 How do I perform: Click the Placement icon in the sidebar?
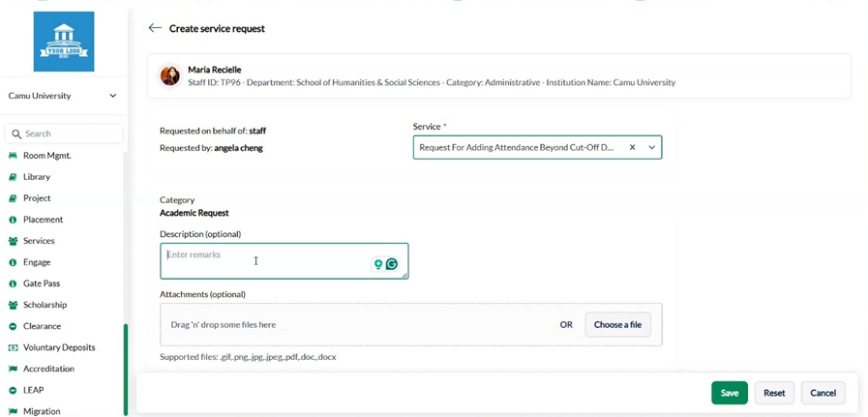(14, 220)
